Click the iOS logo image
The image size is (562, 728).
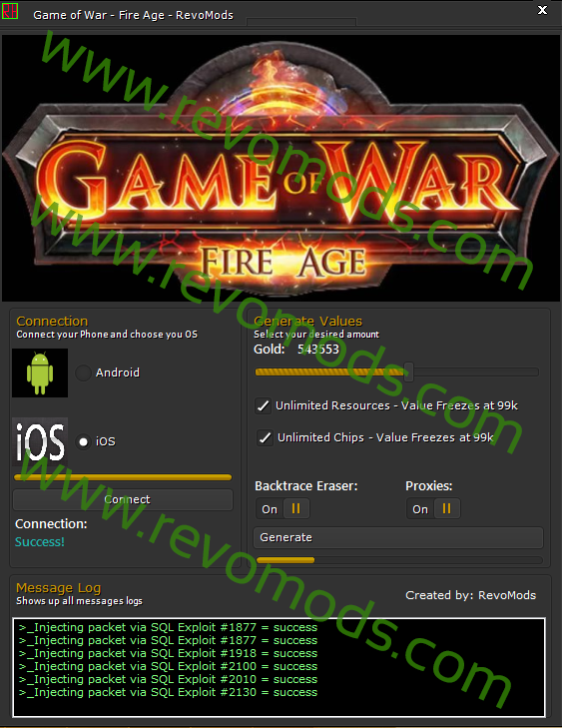pyautogui.click(x=40, y=441)
